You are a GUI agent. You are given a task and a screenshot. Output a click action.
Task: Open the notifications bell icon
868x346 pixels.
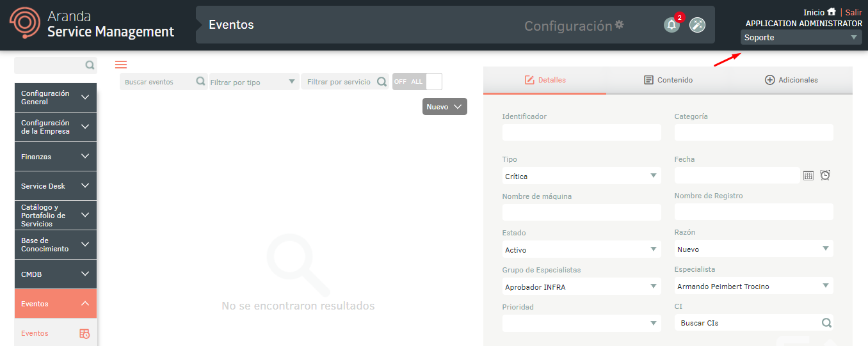[x=671, y=25]
